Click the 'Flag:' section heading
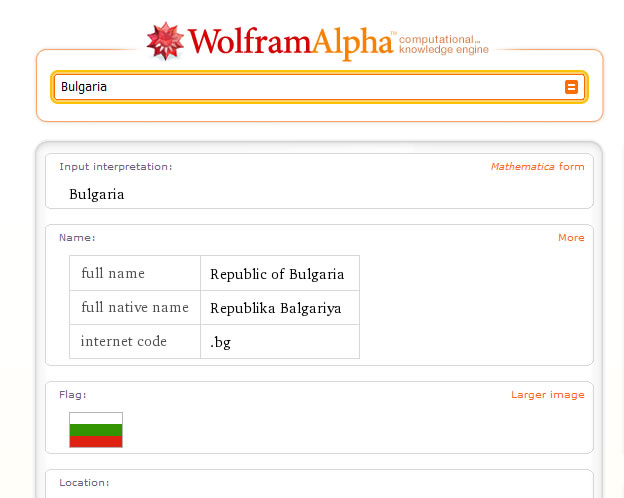 click(72, 395)
